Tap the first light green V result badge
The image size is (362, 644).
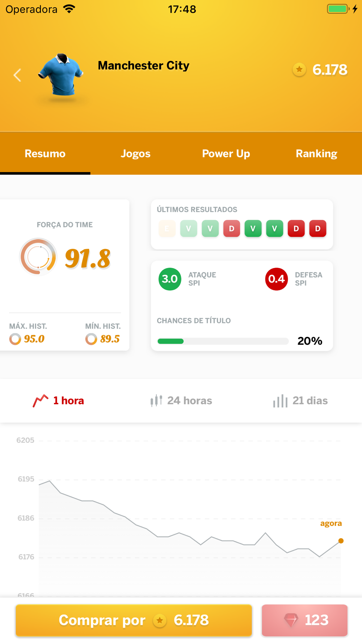pyautogui.click(x=189, y=229)
